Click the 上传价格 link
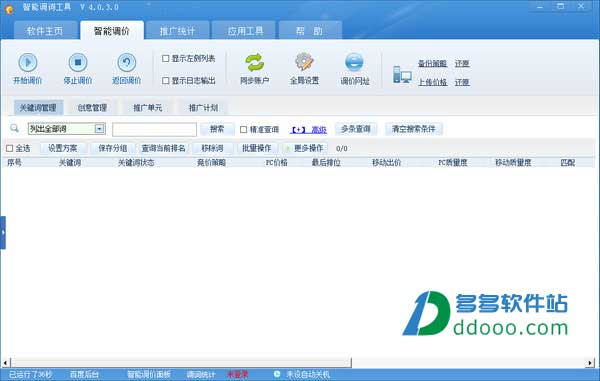The height and width of the screenshot is (381, 600). pos(432,82)
